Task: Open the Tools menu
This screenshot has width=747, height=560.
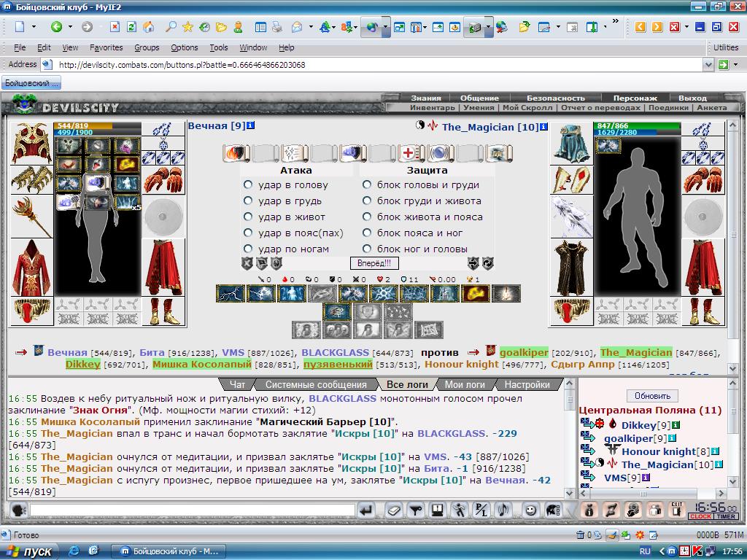Action: [x=219, y=47]
